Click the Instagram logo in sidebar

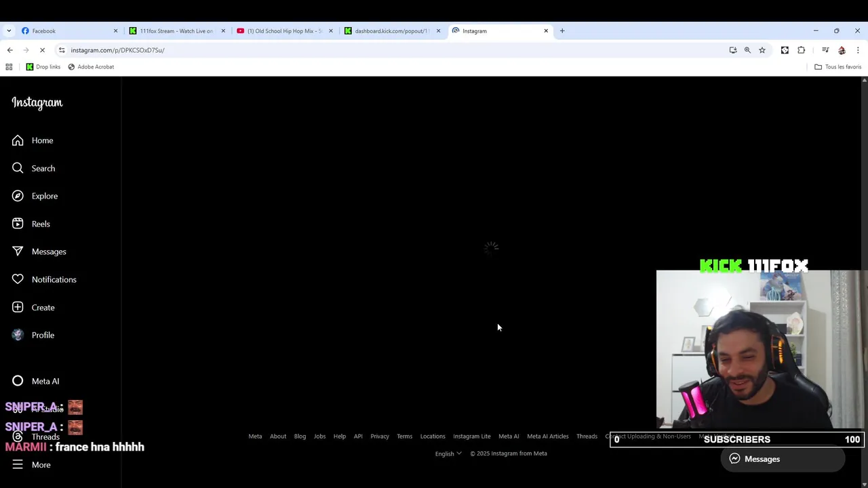point(37,102)
